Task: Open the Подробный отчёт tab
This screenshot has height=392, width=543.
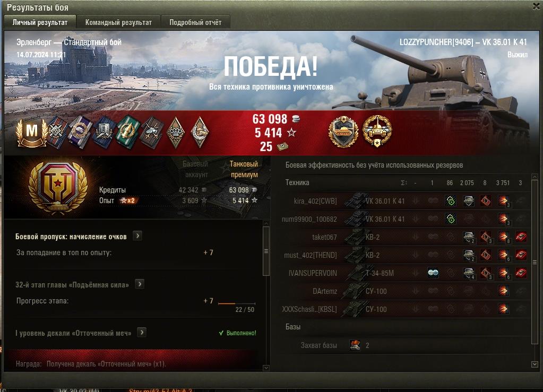Action: coord(195,22)
